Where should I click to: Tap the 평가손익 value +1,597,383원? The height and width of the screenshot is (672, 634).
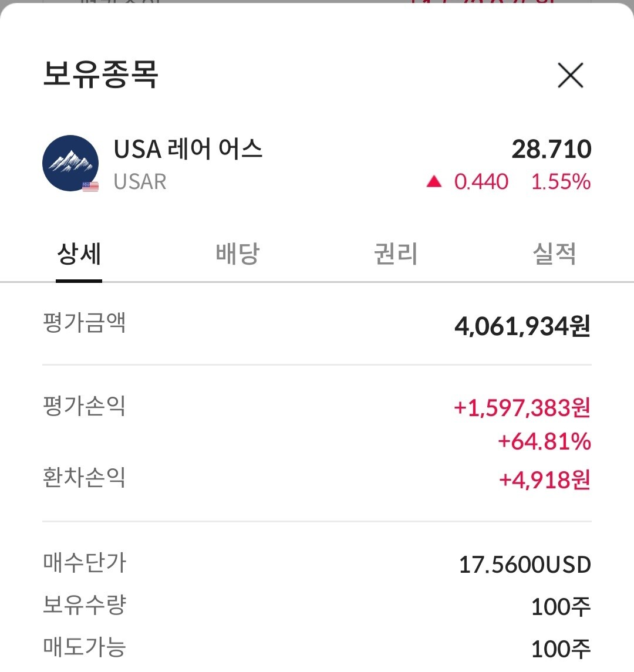point(522,407)
